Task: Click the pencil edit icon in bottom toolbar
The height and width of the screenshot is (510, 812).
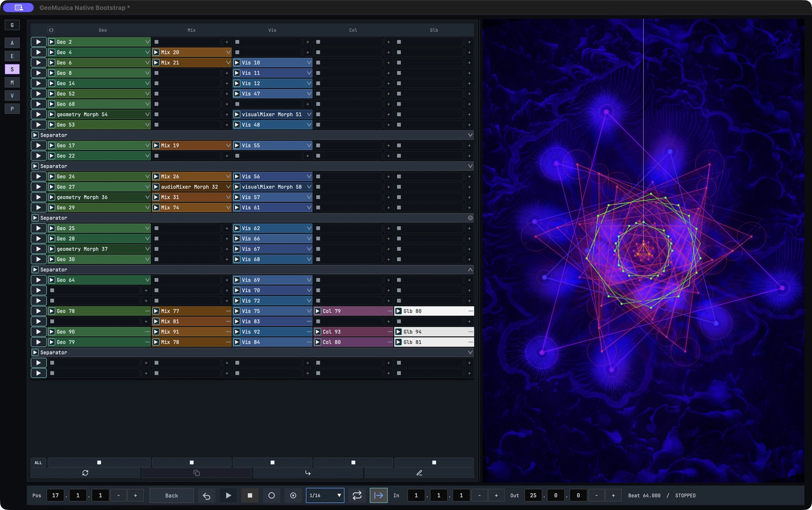Action: click(x=419, y=473)
